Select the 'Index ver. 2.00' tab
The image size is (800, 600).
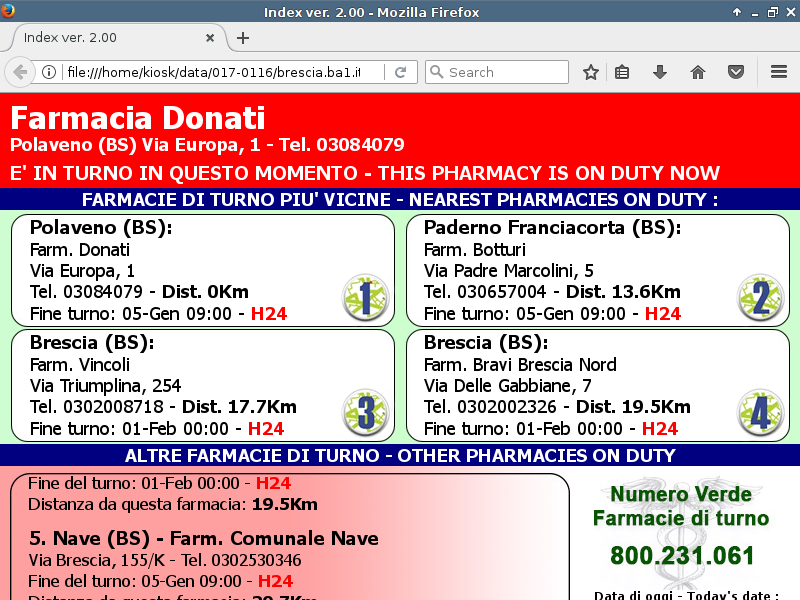(100, 38)
